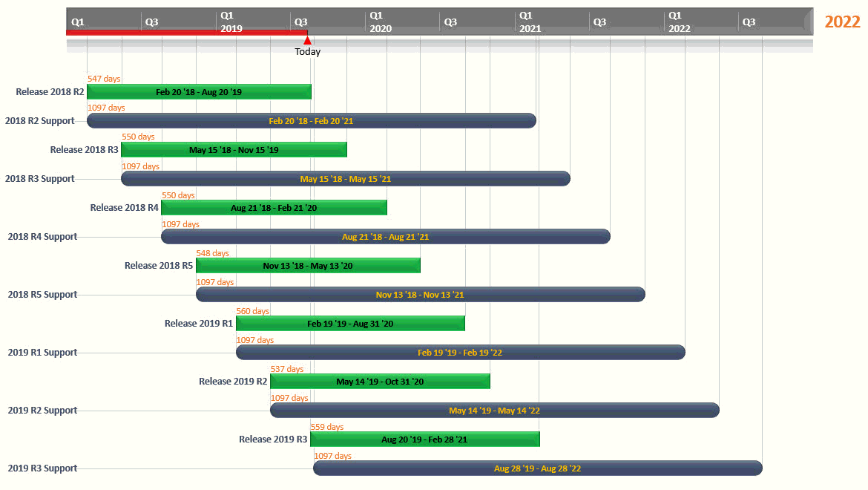This screenshot has width=868, height=490.
Task: Select the 2018 R4 Support bar
Action: pos(385,237)
